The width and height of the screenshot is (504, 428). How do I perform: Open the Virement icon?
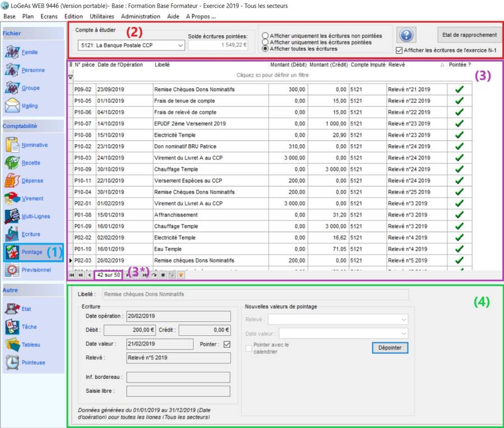(x=12, y=199)
